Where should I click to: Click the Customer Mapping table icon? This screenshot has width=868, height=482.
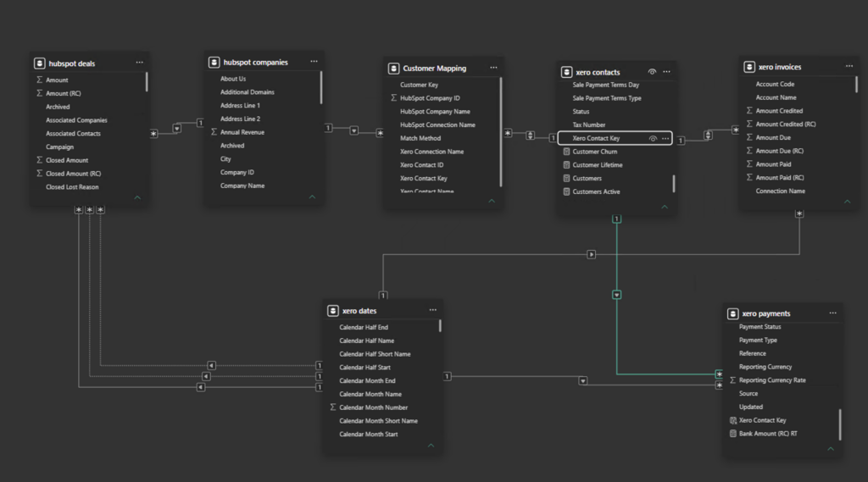pos(393,68)
